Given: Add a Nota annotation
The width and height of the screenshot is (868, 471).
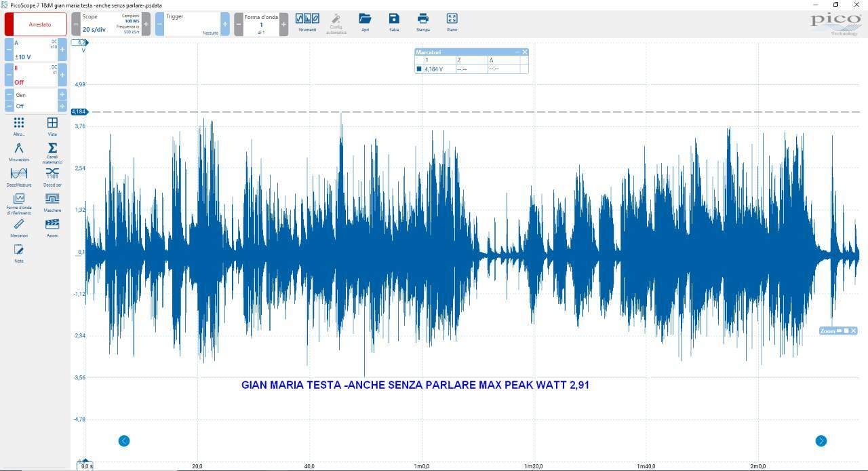Looking at the screenshot, I should [x=19, y=253].
